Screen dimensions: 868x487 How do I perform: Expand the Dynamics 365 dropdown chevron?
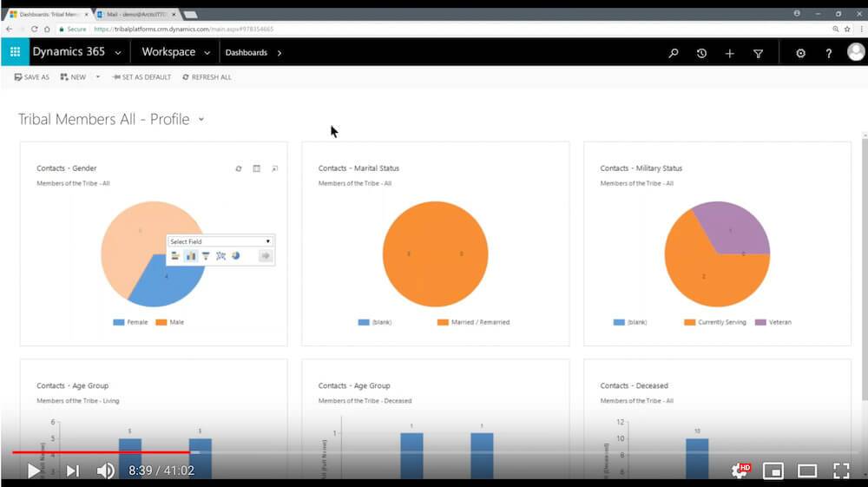coord(118,53)
